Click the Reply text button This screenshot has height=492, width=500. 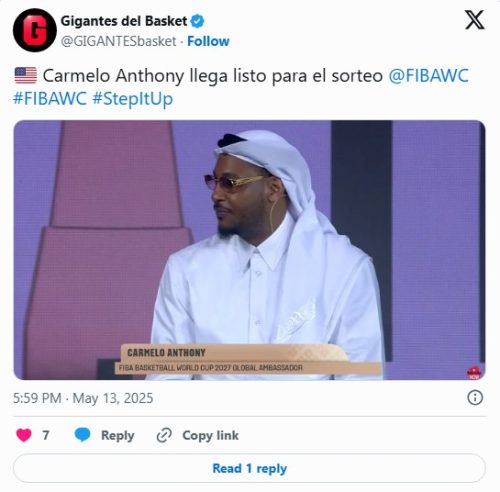coord(118,435)
